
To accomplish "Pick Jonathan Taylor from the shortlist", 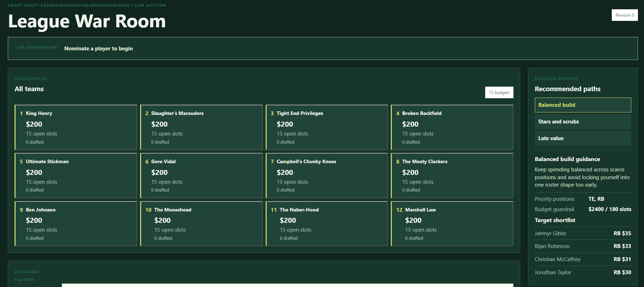I will (583, 272).
